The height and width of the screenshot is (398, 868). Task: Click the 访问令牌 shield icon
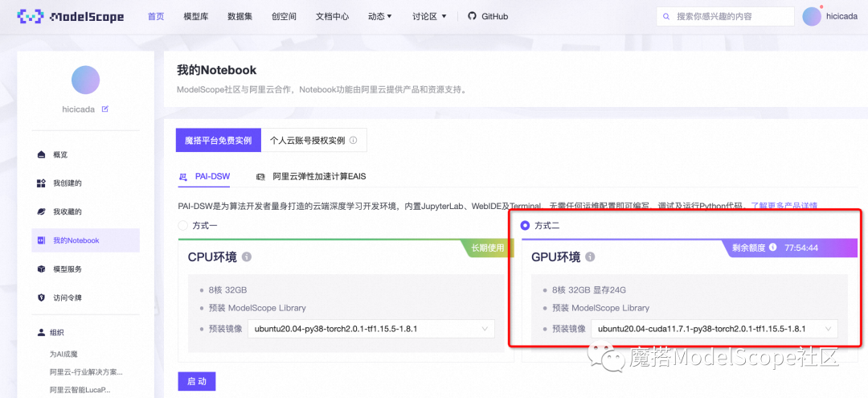41,297
